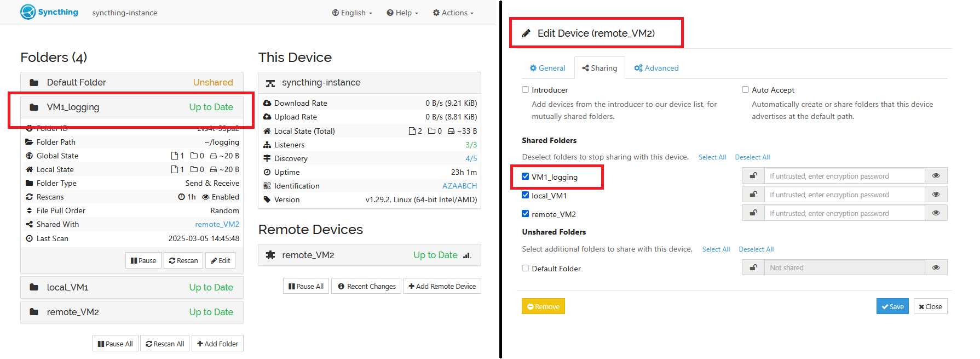The width and height of the screenshot is (980, 359).
Task: Click the Global State globe icon
Action: 30,156
